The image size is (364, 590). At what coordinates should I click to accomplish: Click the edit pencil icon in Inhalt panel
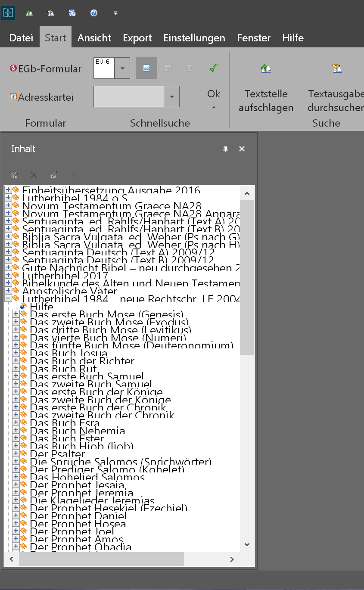(x=53, y=175)
